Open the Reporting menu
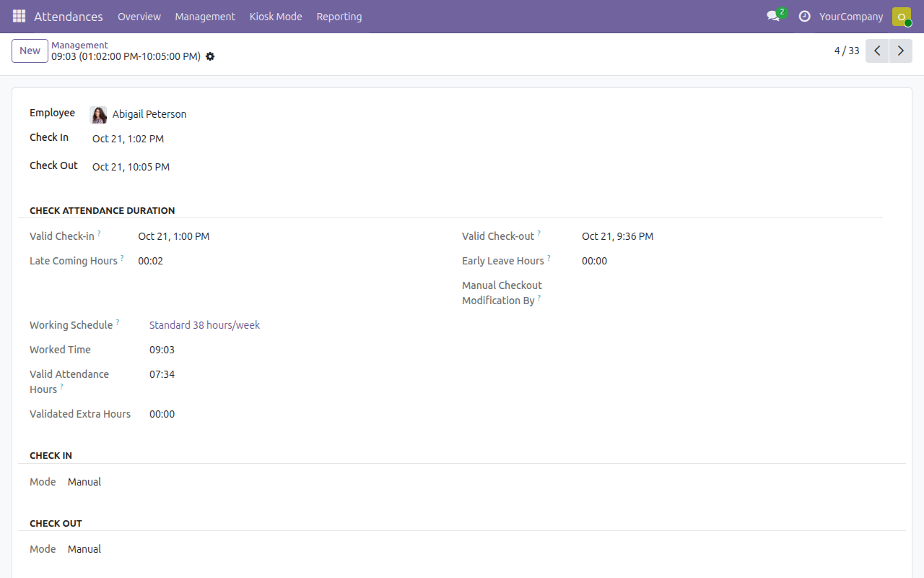Screen dimensions: 924x578 pyautogui.click(x=339, y=17)
